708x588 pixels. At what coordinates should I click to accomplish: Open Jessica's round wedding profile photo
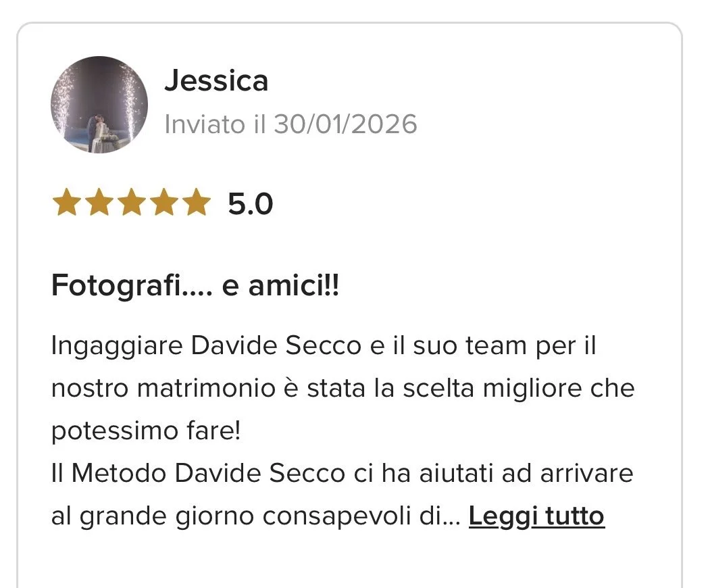click(x=99, y=105)
